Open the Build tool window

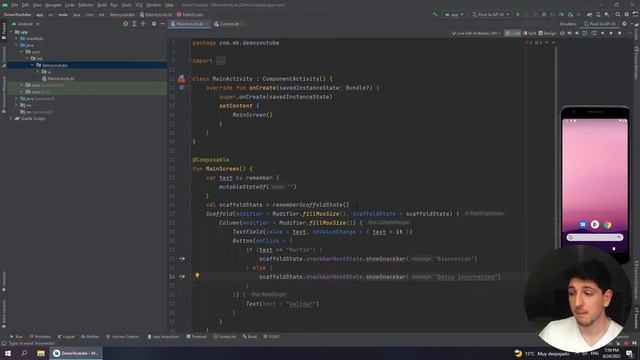[x=250, y=337]
